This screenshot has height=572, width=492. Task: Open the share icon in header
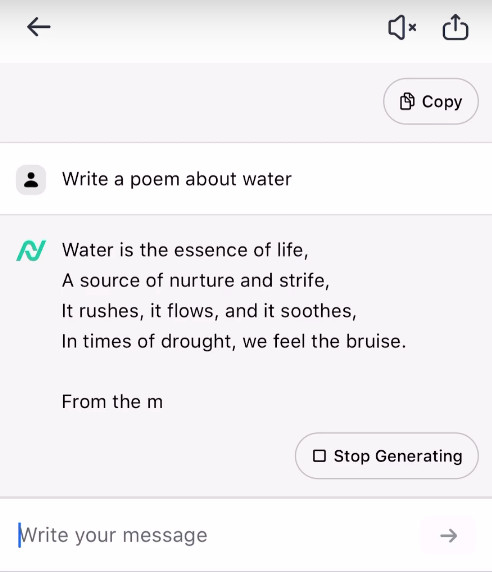pyautogui.click(x=455, y=27)
